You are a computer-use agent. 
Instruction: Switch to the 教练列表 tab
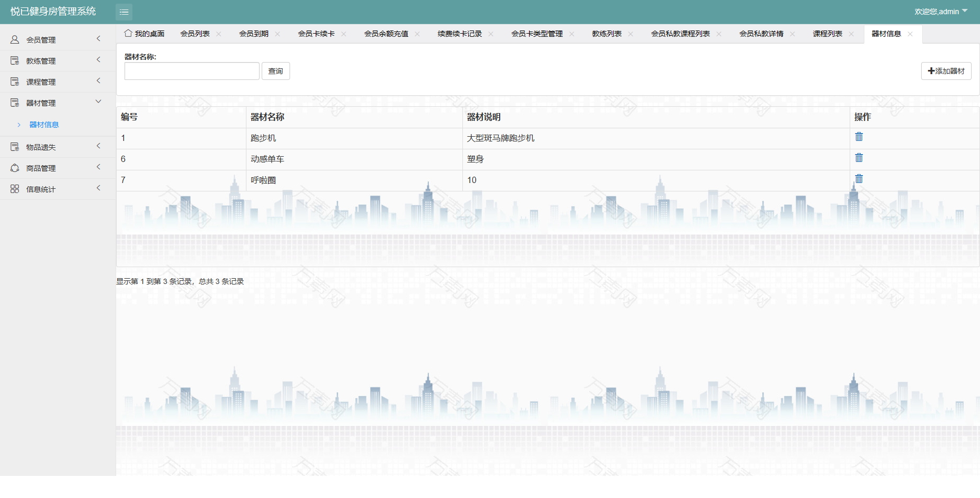(606, 34)
